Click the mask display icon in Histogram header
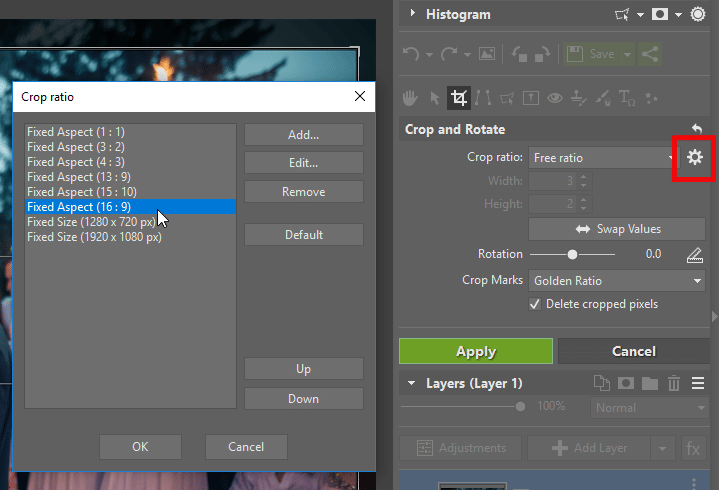 pyautogui.click(x=660, y=15)
